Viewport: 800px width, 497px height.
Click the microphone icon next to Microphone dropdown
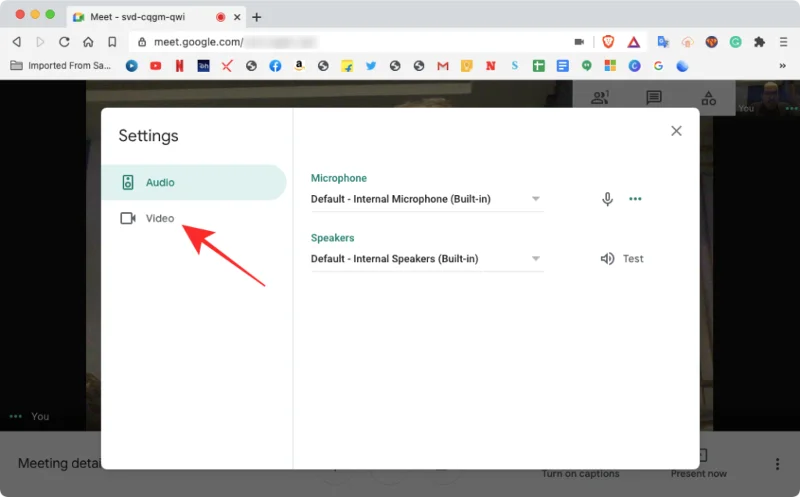607,199
